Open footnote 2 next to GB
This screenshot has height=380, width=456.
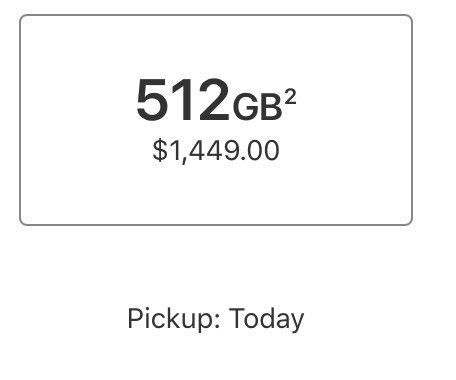click(x=290, y=98)
